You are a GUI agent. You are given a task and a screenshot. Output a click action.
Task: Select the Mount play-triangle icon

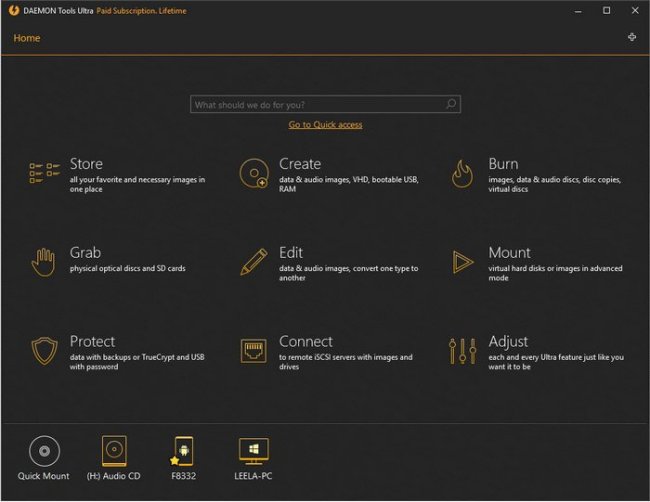coord(463,262)
